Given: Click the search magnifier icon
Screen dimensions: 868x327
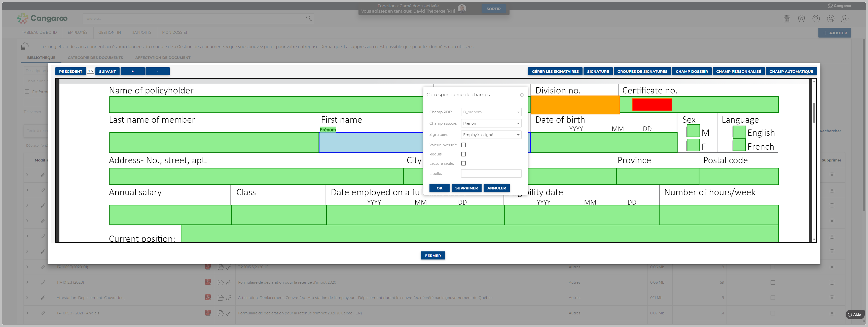Looking at the screenshot, I should [x=309, y=18].
